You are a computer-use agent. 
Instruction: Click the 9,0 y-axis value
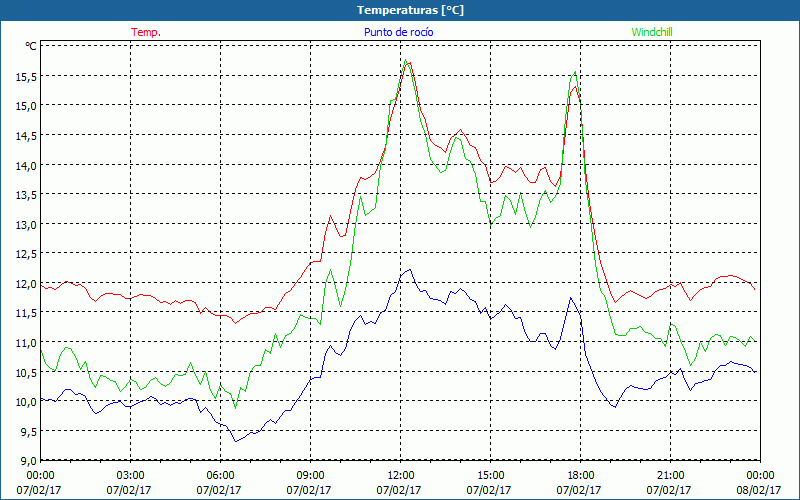point(29,461)
